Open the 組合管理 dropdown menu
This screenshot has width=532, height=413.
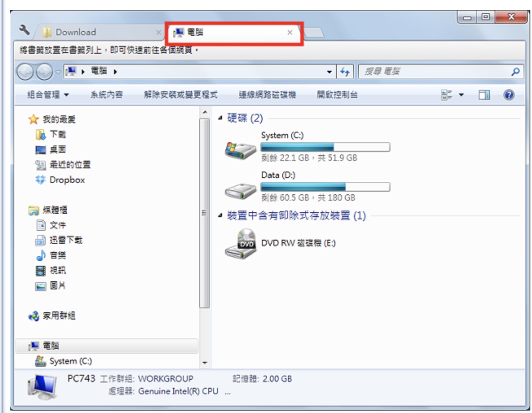(x=48, y=95)
